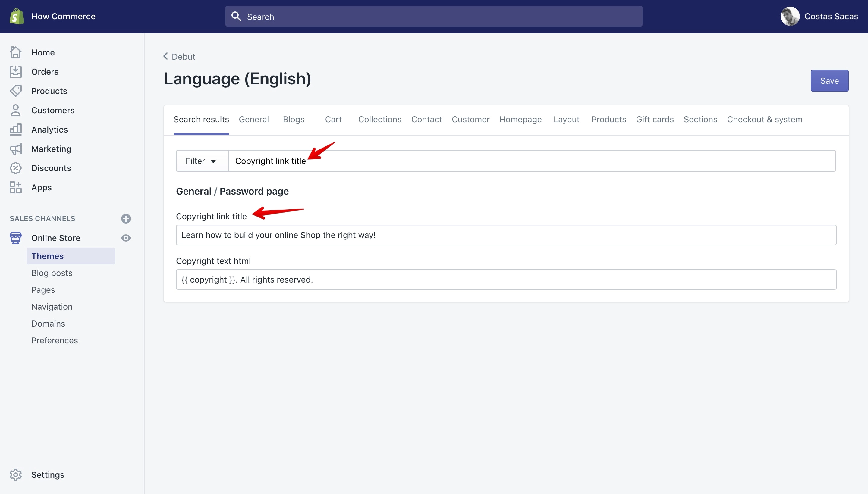
Task: Click the Home house icon
Action: [x=16, y=52]
